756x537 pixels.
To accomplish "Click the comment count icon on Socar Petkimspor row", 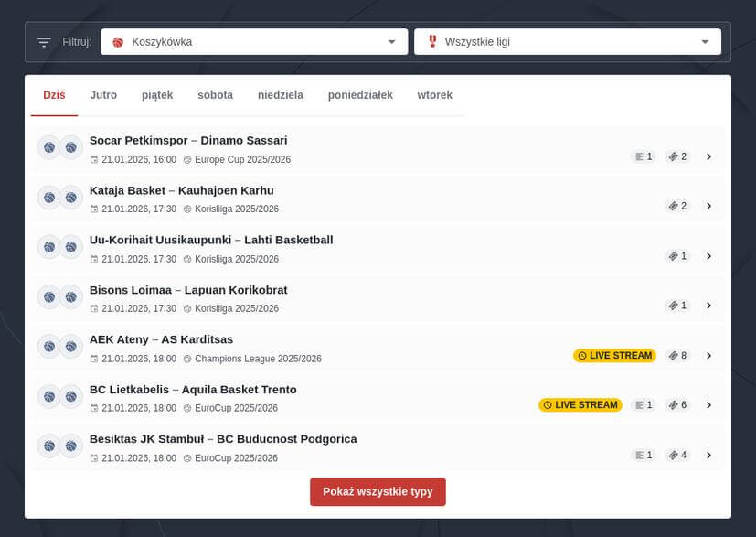I will pos(641,156).
